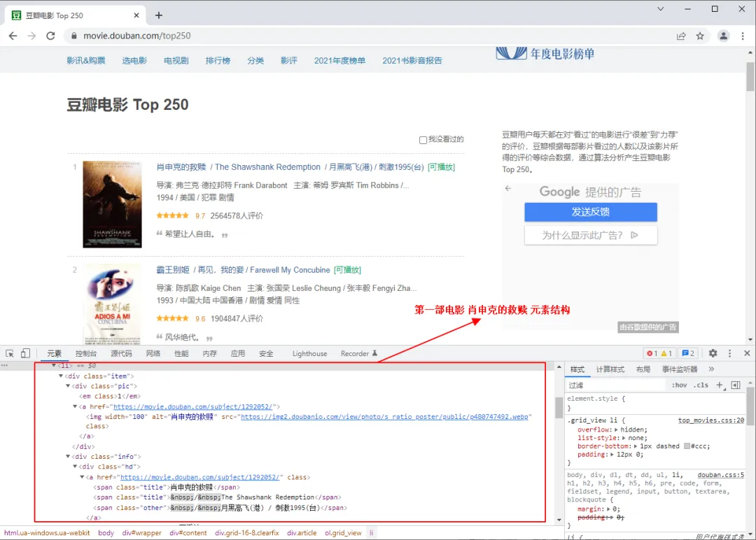The height and width of the screenshot is (540, 756).
Task: Click the Shawshank Redemption poster thumbnail
Action: point(112,204)
